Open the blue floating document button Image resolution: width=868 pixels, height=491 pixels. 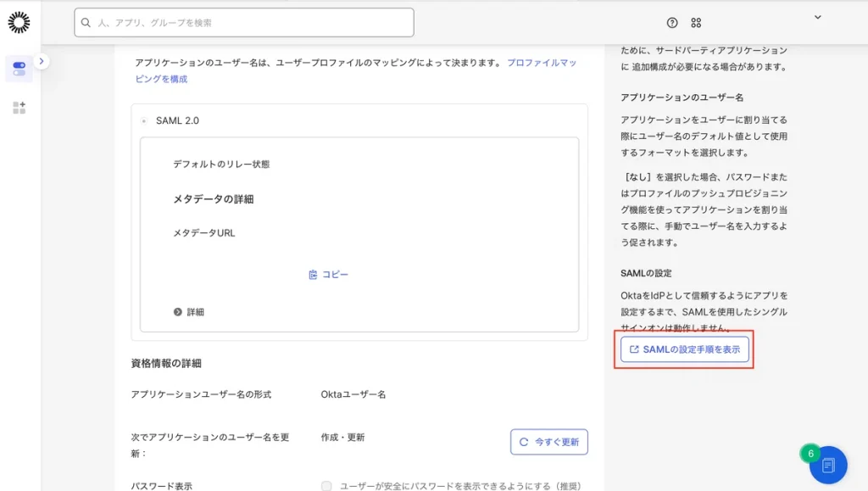tap(828, 465)
